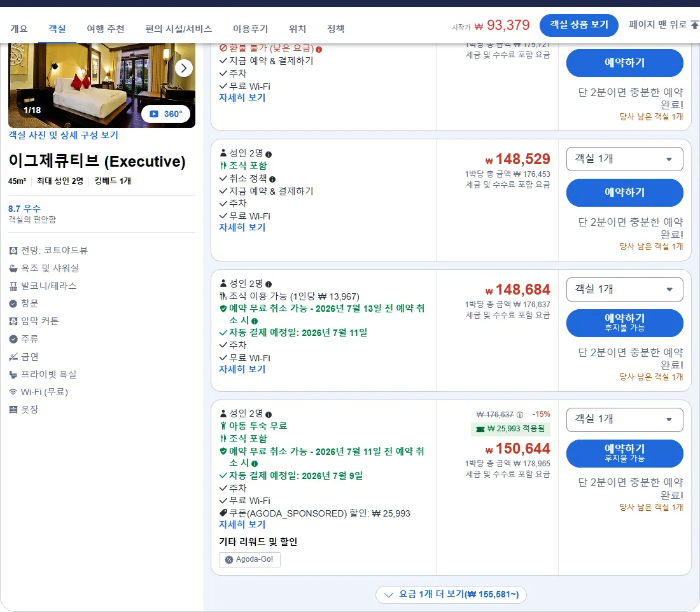Click the 이그제큐티브 (Executive) room title
The width and height of the screenshot is (700, 612).
pos(97,161)
